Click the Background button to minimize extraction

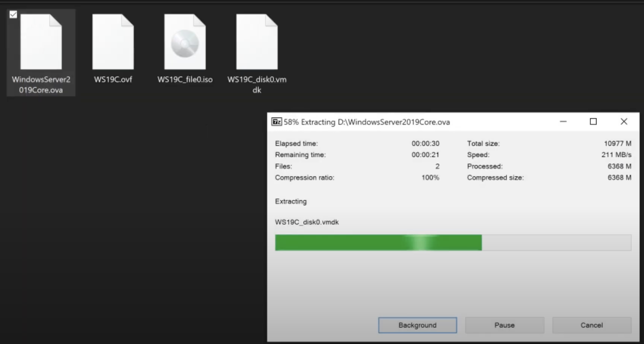[417, 325]
